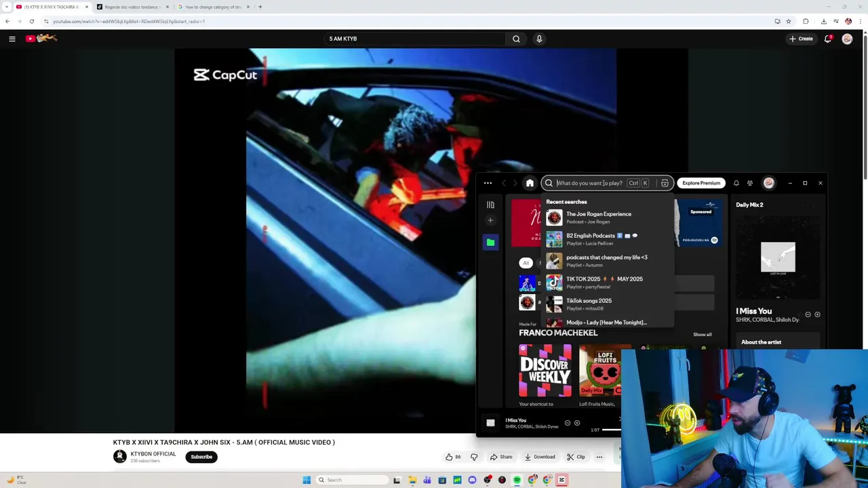Navigate forward in Spotify

[515, 183]
